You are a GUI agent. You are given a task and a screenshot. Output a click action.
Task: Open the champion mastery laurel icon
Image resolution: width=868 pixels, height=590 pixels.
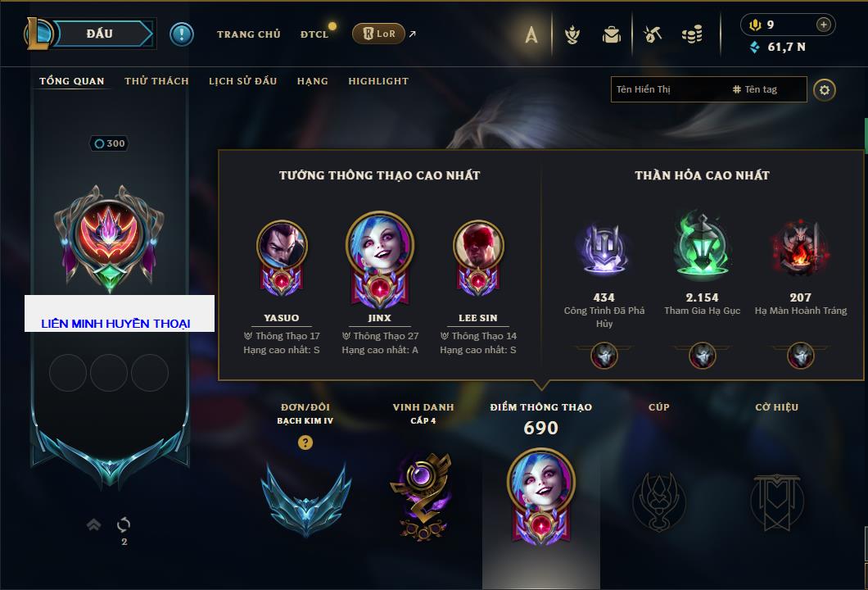tap(572, 35)
